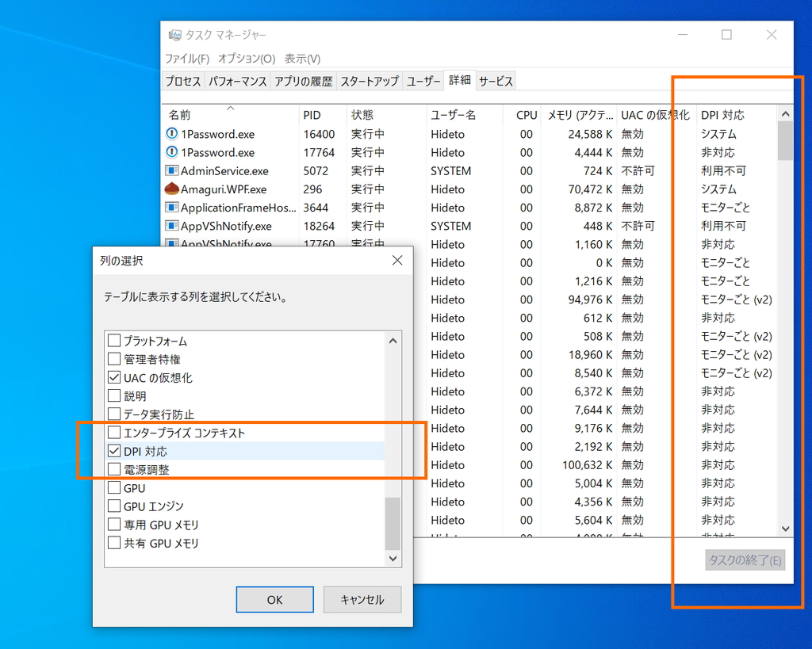The height and width of the screenshot is (649, 812).
Task: Click the dialog scrollbar down arrow
Action: click(x=393, y=558)
